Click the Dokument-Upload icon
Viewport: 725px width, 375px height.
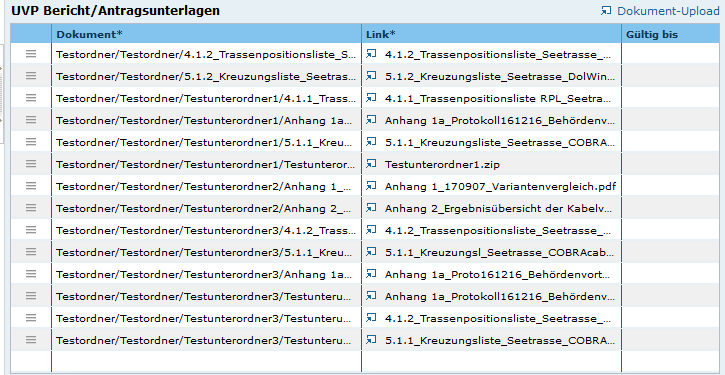tap(606, 11)
